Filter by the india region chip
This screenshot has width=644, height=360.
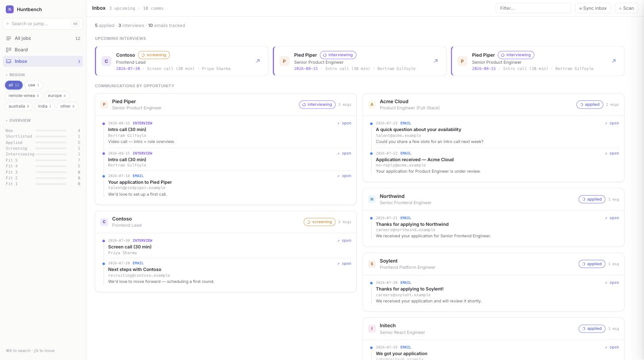click(x=45, y=106)
